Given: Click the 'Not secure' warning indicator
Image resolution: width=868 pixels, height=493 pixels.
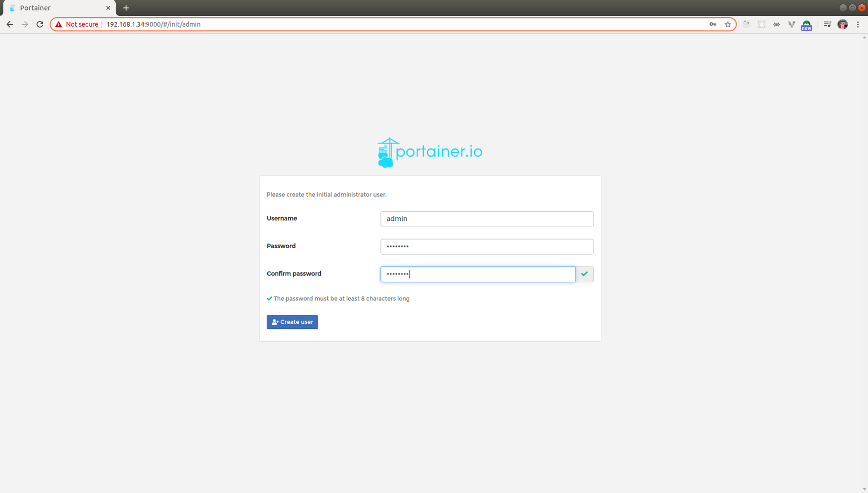Looking at the screenshot, I should (77, 24).
